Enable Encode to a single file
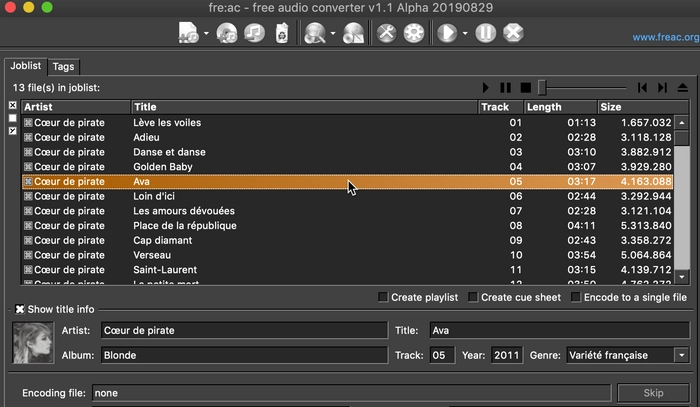 click(x=576, y=297)
